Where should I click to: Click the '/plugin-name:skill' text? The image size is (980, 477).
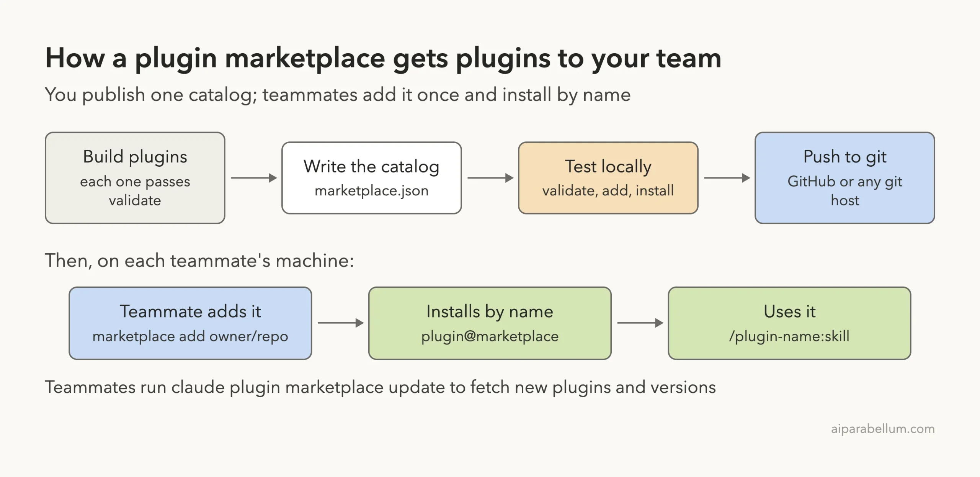(789, 336)
